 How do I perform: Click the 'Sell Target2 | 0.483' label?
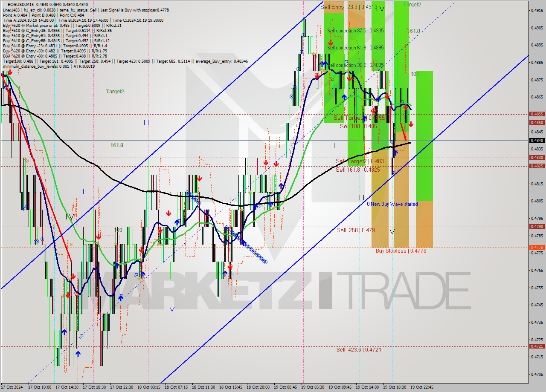[x=360, y=161]
